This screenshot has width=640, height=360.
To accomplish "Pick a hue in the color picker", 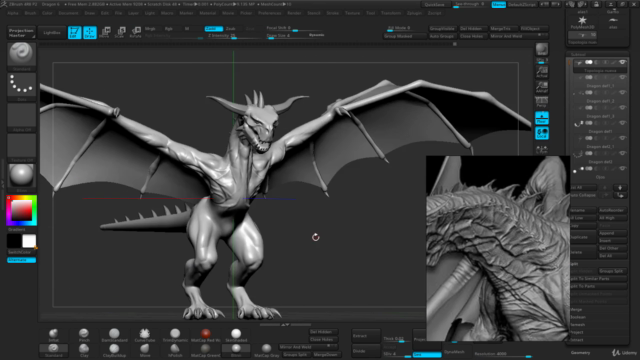I will point(22,210).
